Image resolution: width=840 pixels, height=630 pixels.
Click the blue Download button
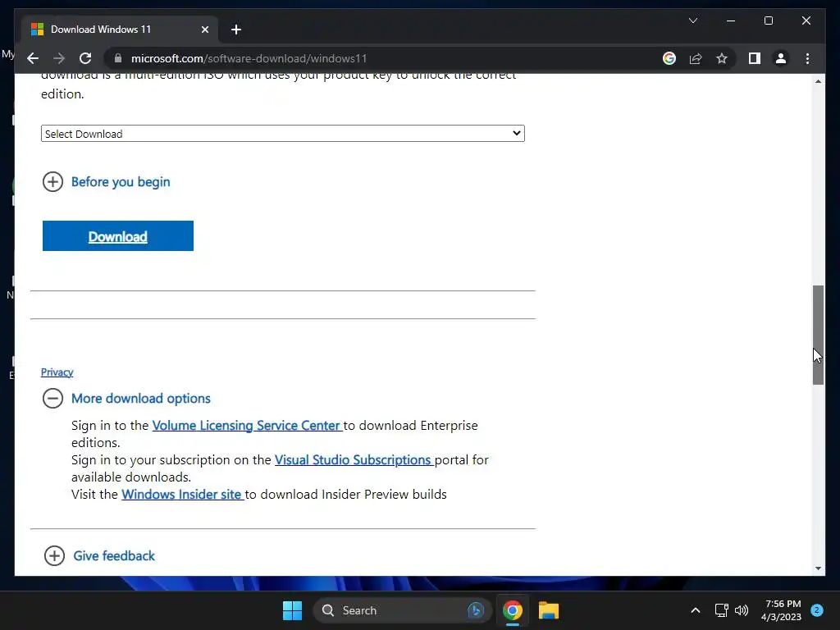[x=118, y=235]
